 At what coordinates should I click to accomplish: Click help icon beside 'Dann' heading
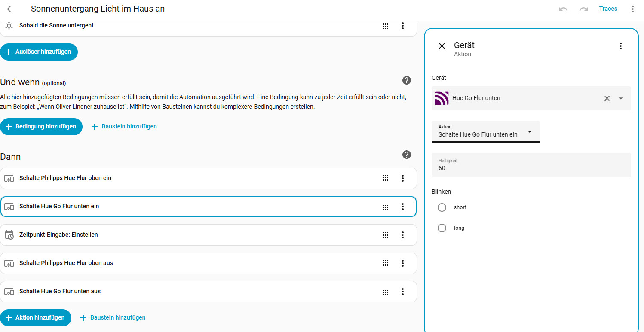click(406, 155)
